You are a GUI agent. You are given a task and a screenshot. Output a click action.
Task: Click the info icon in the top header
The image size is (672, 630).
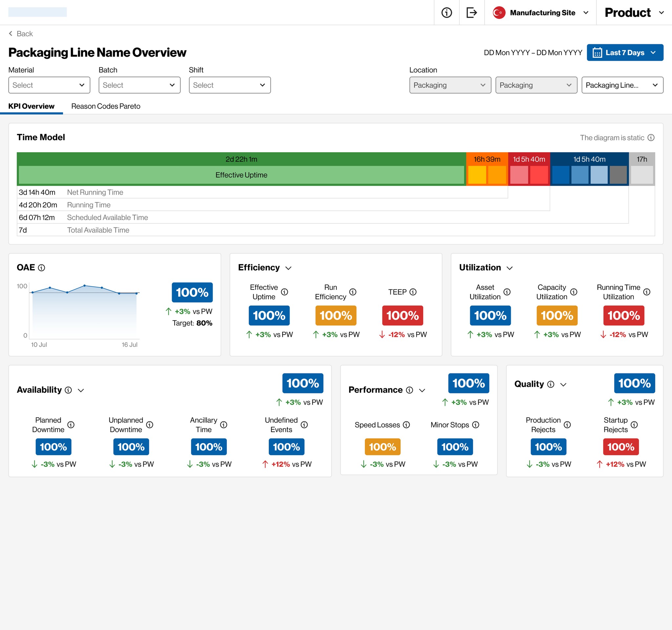pyautogui.click(x=447, y=12)
